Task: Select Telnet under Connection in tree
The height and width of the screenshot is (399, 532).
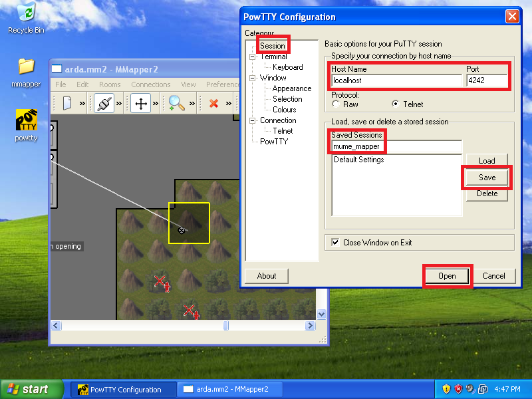Action: pyautogui.click(x=283, y=131)
